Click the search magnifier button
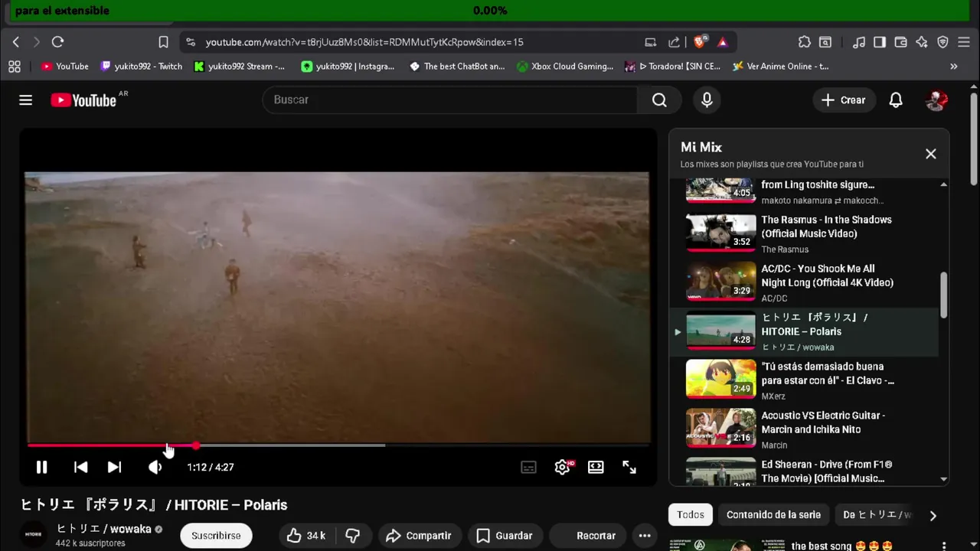 coord(659,99)
